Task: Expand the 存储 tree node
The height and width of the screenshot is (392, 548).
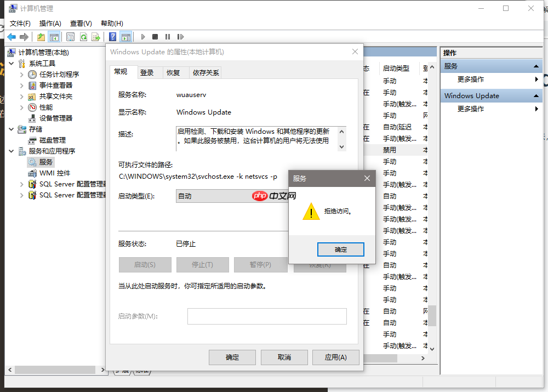Action: click(12, 129)
